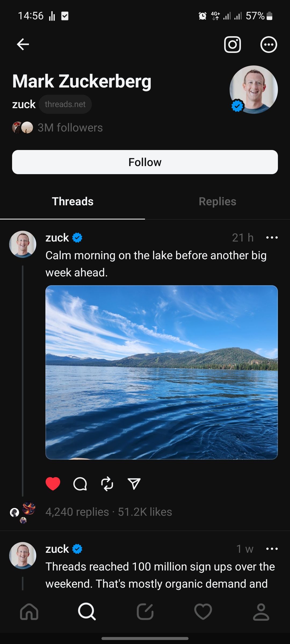Screen dimensions: 290x644
Task: Share the lake post via the send arrow
Action: point(134,484)
